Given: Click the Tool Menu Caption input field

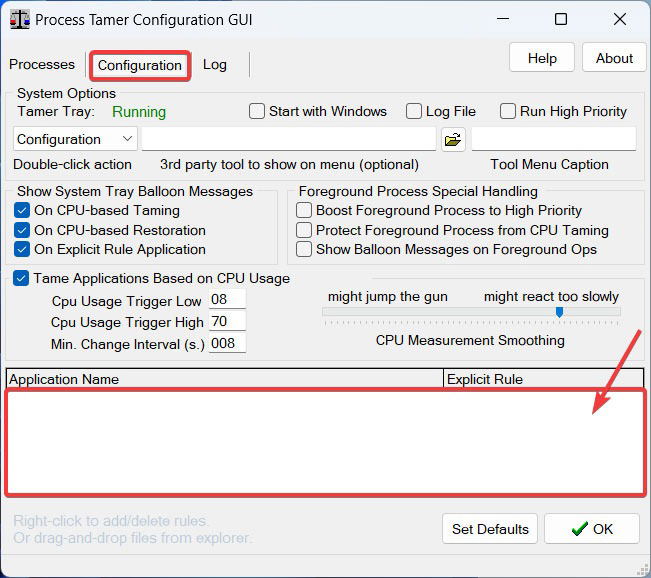Looking at the screenshot, I should 554,139.
